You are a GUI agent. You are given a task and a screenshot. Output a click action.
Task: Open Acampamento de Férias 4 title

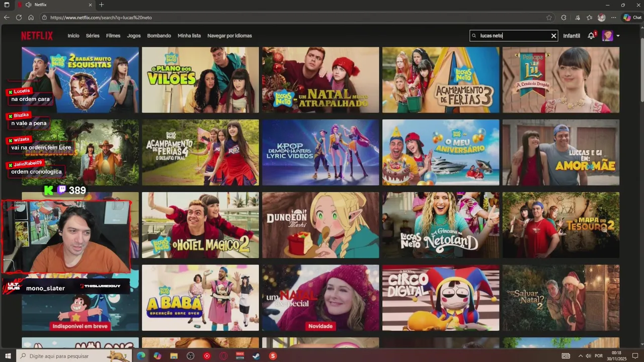[200, 152]
